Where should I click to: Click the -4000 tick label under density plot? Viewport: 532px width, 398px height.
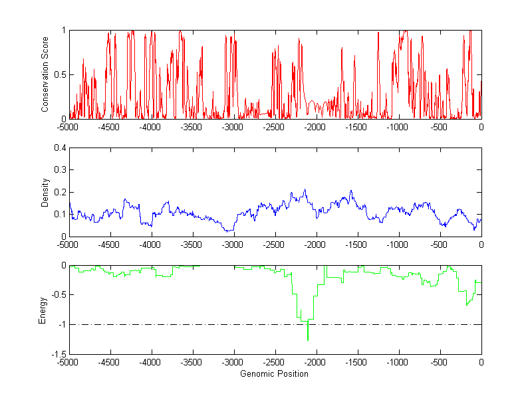[x=151, y=244]
